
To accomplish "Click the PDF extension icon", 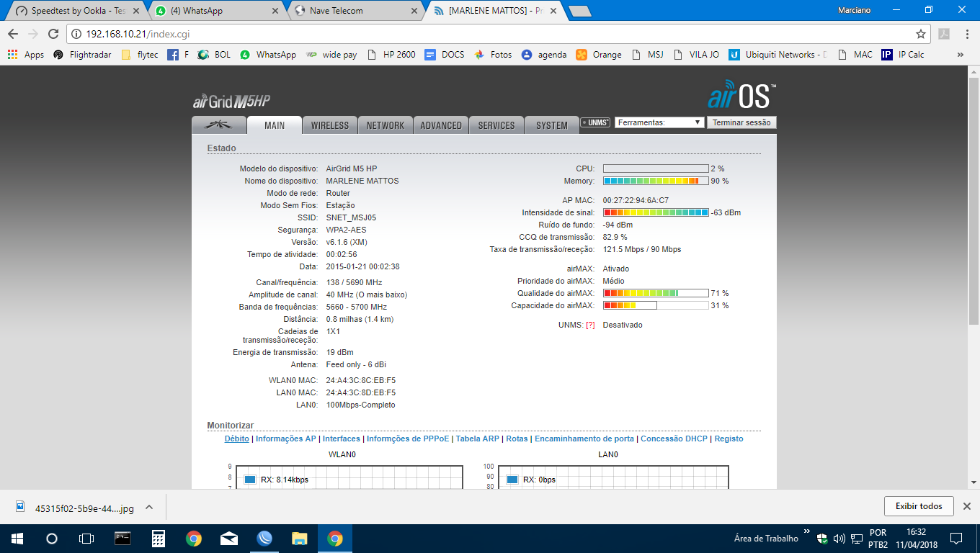I will pos(943,34).
